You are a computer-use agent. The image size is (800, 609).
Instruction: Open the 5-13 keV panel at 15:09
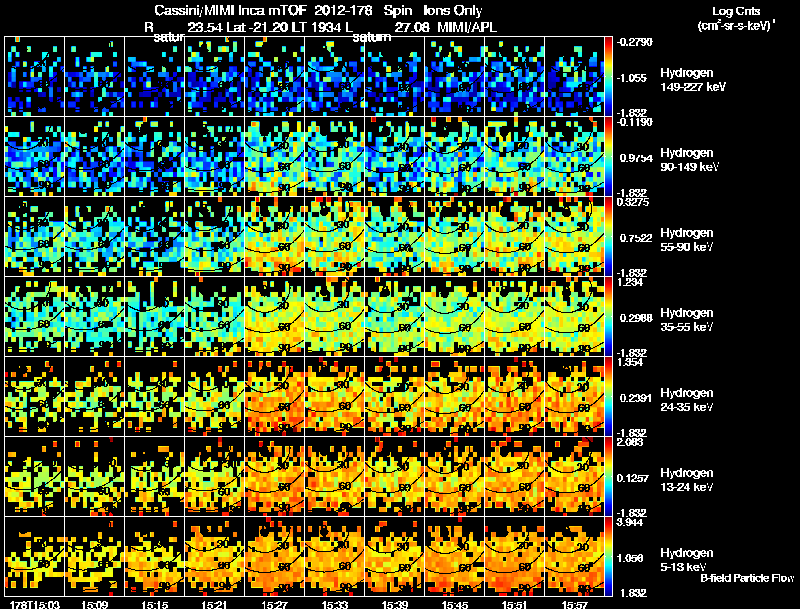click(94, 556)
